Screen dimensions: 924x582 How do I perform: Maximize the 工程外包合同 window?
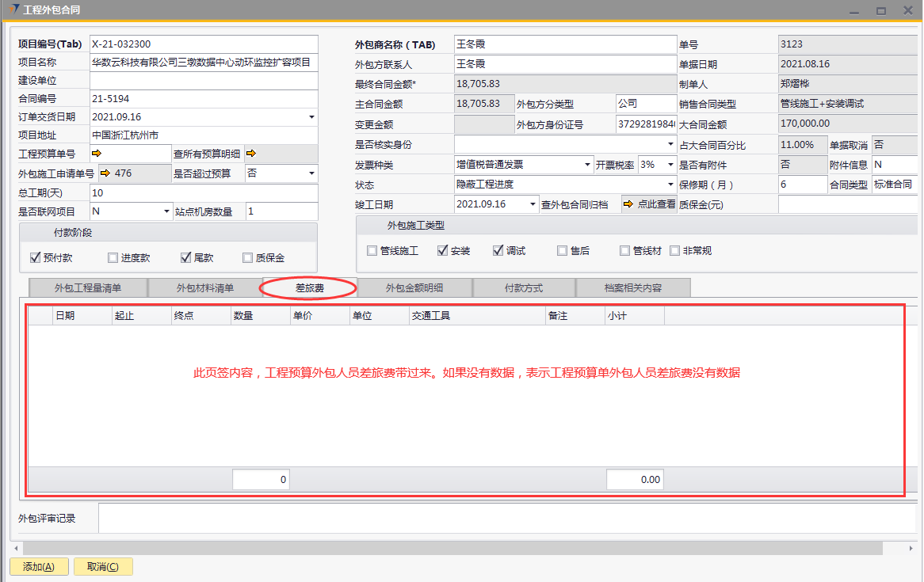point(880,11)
